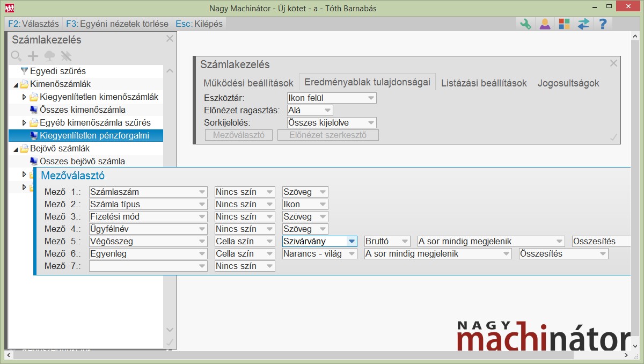This screenshot has width=644, height=364.
Task: Open help via the question mark icon
Action: point(603,24)
